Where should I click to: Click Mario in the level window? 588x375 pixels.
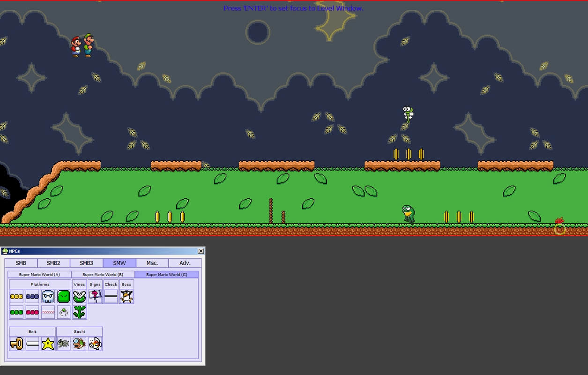75,47
